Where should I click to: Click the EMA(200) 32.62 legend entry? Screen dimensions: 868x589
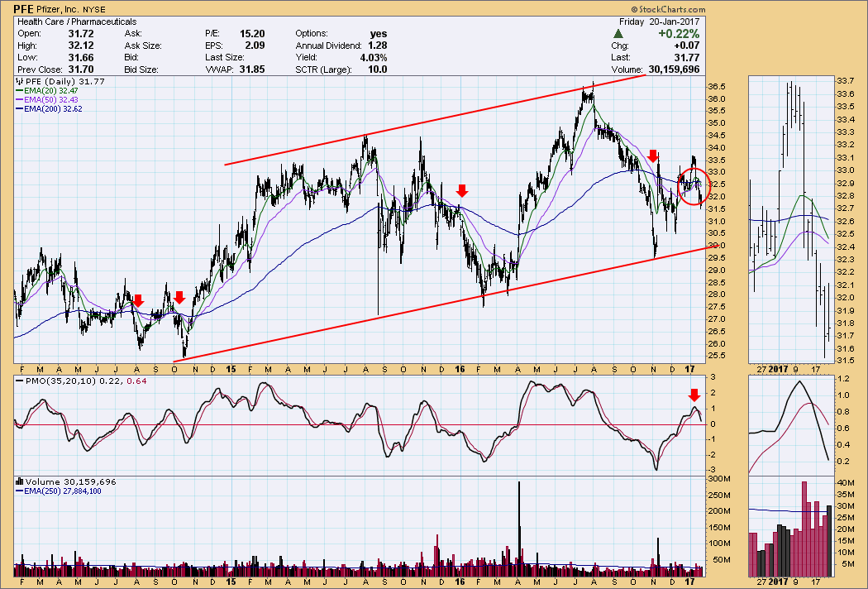[50, 109]
